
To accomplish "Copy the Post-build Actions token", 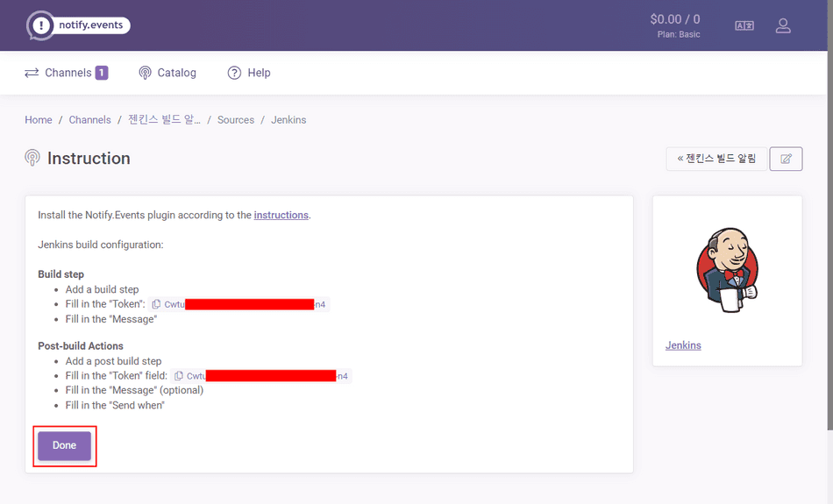I will 179,376.
